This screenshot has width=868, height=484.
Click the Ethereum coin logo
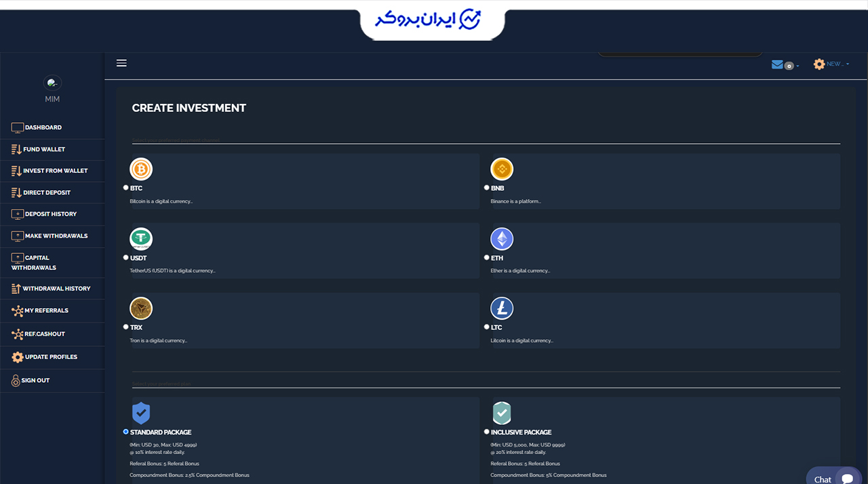coord(502,239)
